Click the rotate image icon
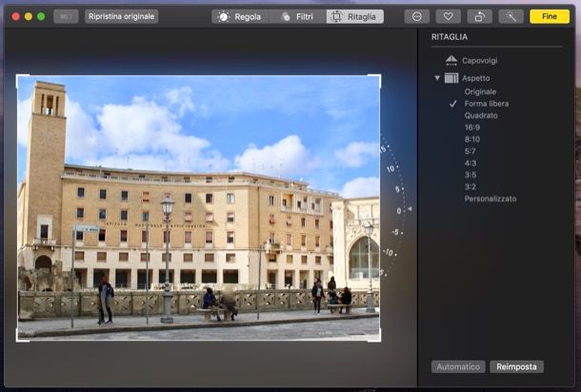Image resolution: width=581 pixels, height=392 pixels. tap(479, 16)
